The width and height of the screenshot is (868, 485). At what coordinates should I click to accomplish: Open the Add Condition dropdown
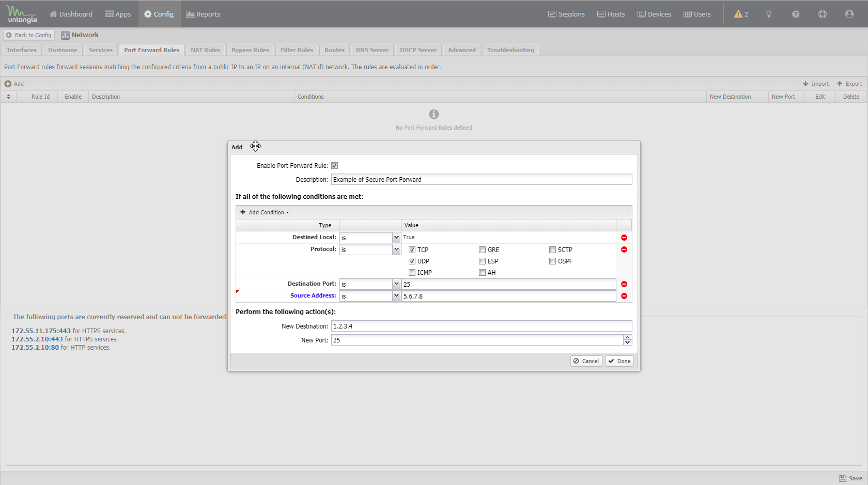(264, 212)
